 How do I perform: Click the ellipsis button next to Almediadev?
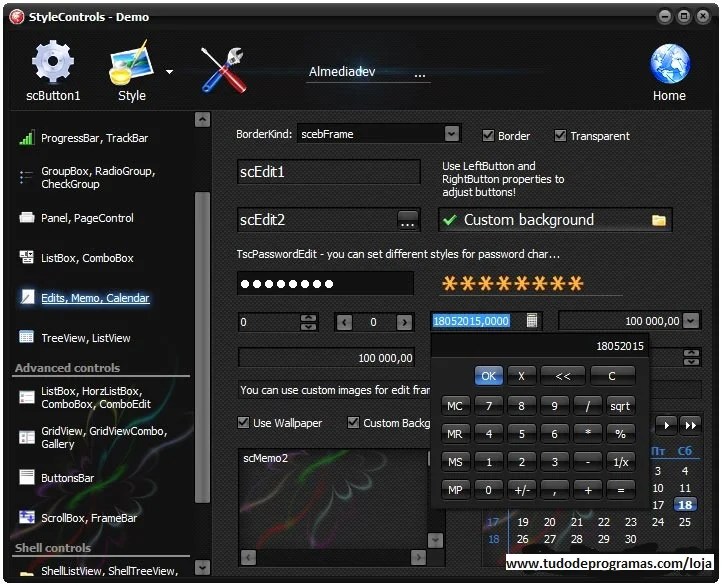419,74
